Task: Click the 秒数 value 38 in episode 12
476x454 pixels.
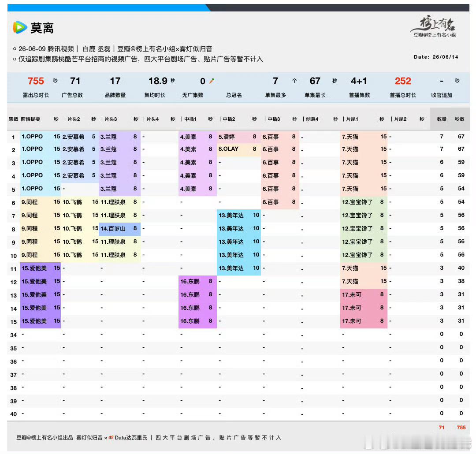Action: click(461, 281)
